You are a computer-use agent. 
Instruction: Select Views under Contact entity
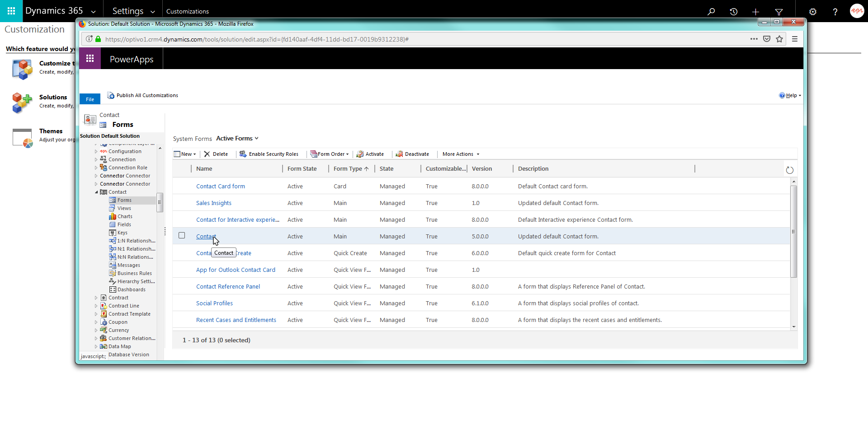[124, 208]
